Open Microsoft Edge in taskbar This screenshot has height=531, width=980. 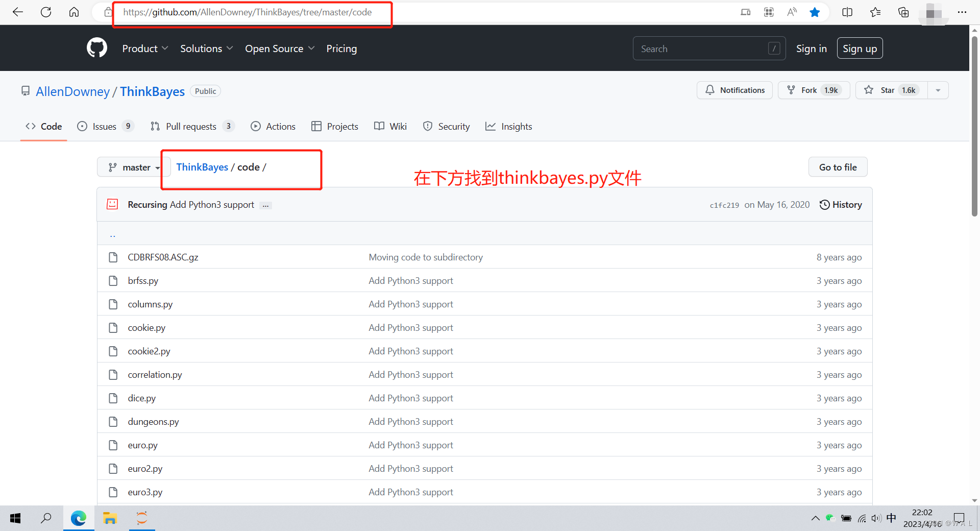79,518
